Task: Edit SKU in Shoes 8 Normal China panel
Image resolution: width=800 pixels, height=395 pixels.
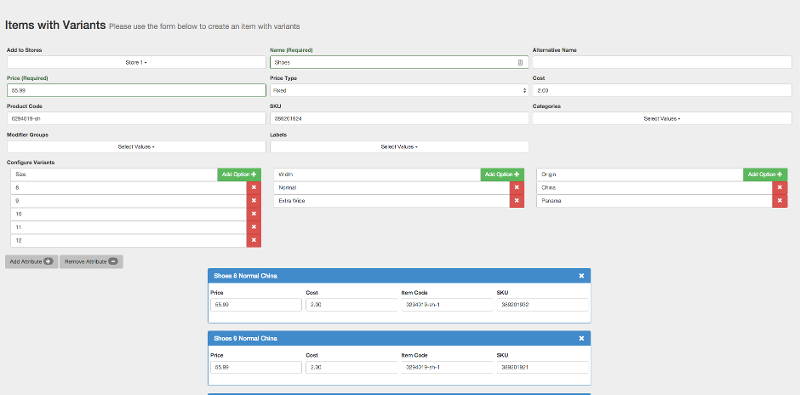Action: point(542,305)
